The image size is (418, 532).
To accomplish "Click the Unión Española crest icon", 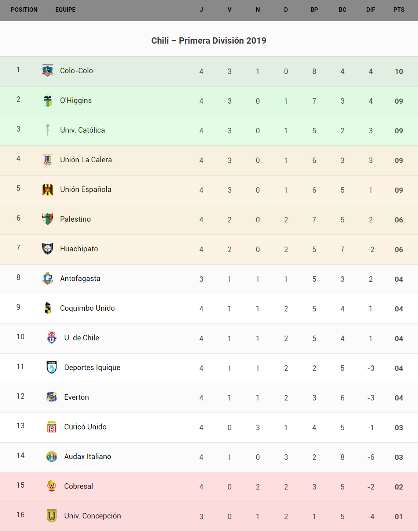I will pyautogui.click(x=48, y=189).
